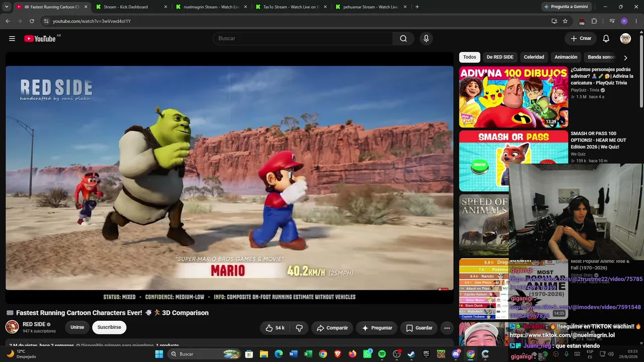The width and height of the screenshot is (644, 362).
Task: Open a new browser tab
Action: tap(417, 7)
